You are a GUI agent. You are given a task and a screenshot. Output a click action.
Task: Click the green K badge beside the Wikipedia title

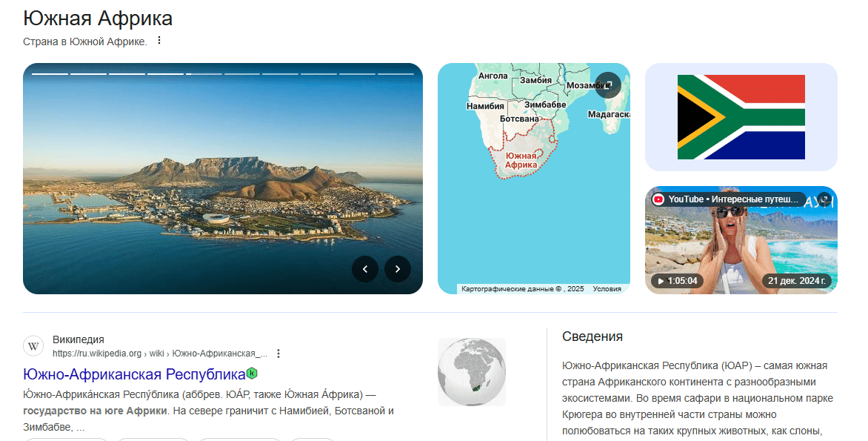click(x=253, y=373)
